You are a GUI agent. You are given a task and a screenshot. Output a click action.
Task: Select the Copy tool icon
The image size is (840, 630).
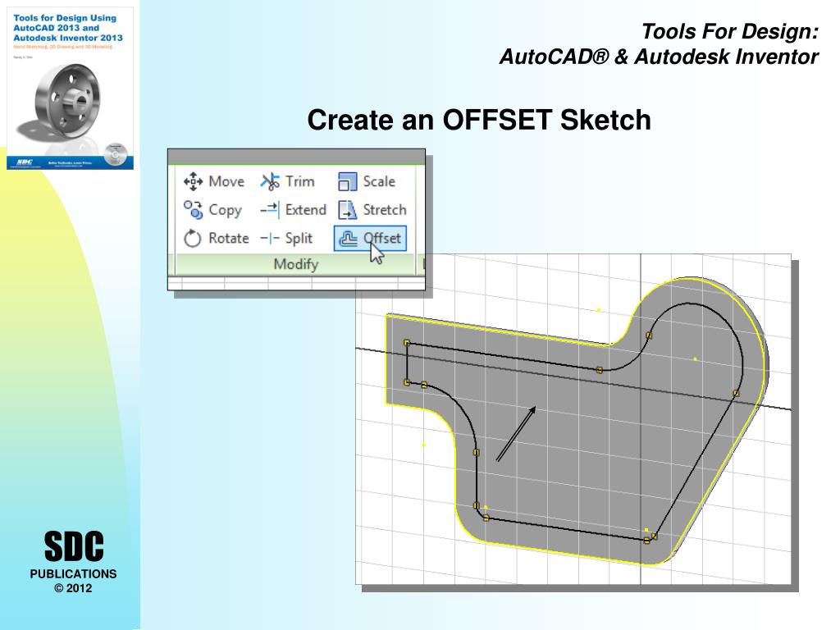point(193,210)
